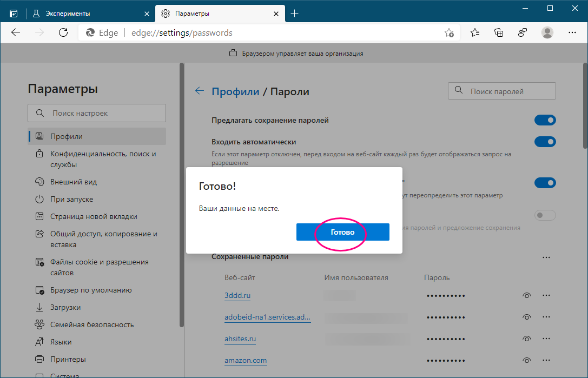The width and height of the screenshot is (588, 378).
Task: Open the Favorites list icon
Action: (x=475, y=32)
